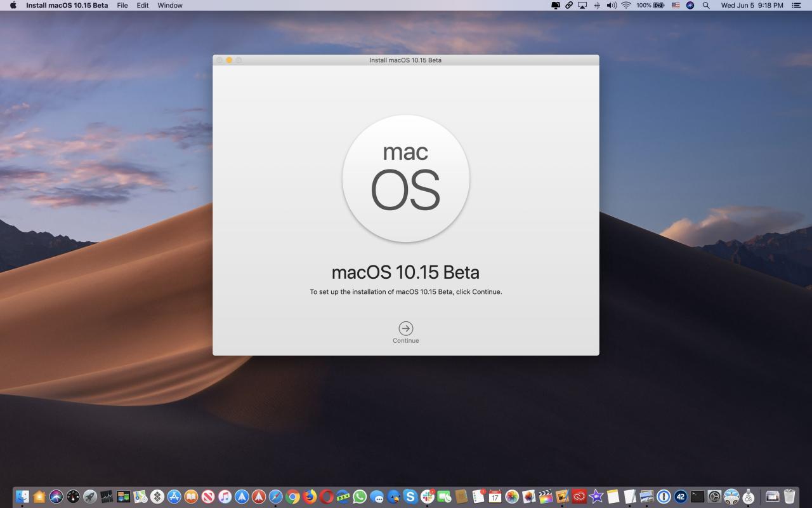Viewport: 812px width, 508px height.
Task: Open Maps from the Dock
Action: coord(140,497)
